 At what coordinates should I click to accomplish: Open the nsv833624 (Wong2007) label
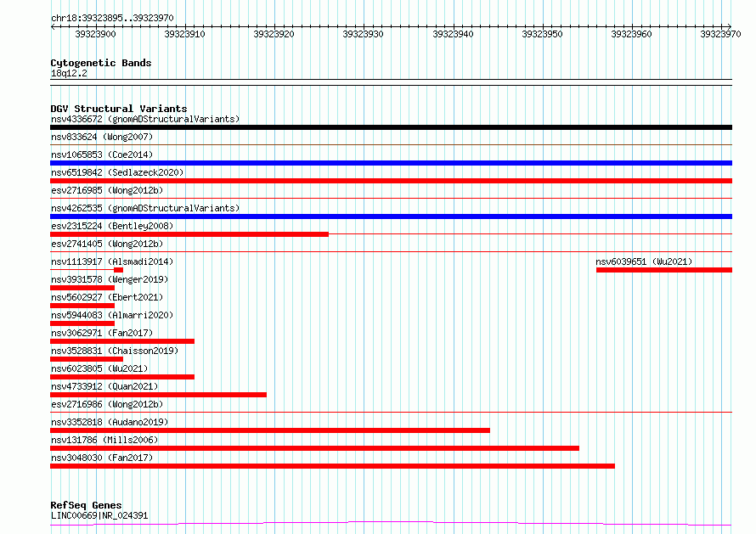(x=102, y=137)
